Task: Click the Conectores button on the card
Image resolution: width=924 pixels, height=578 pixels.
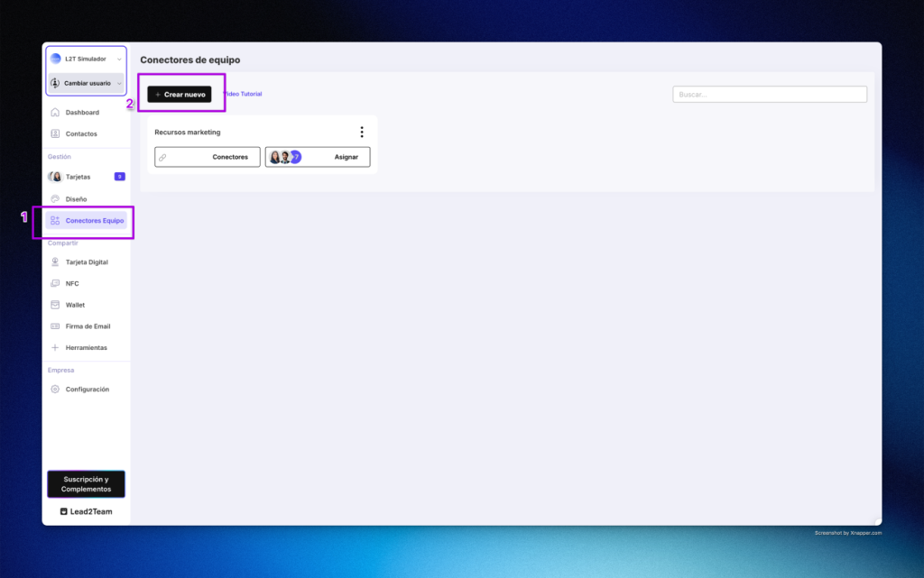Action: (208, 157)
